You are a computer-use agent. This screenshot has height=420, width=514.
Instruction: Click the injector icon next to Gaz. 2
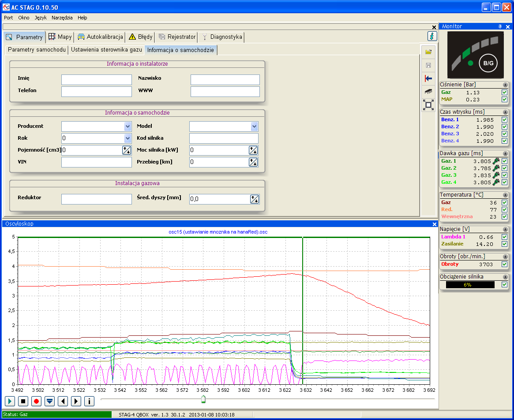point(496,168)
